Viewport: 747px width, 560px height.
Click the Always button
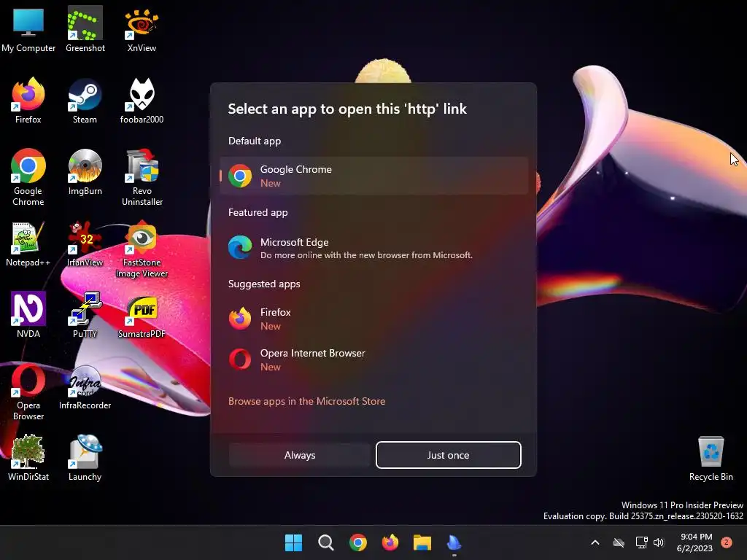click(x=300, y=455)
